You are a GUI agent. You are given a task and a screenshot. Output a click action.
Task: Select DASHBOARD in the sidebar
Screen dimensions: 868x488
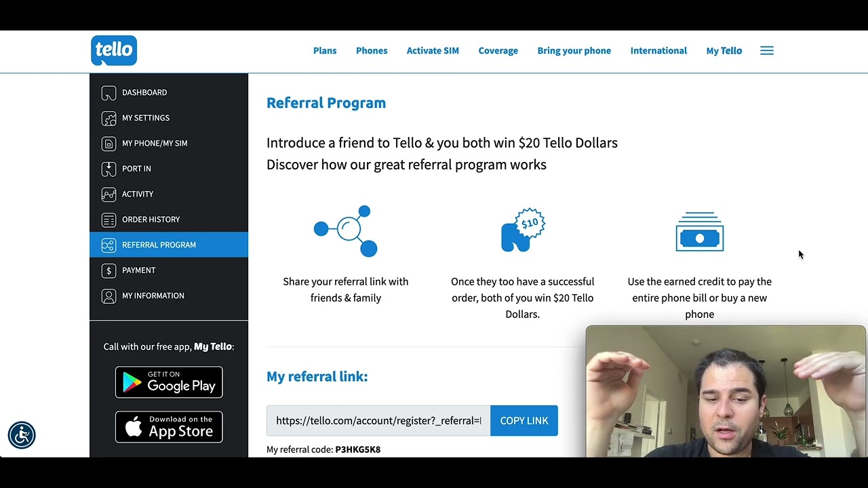[x=169, y=93]
